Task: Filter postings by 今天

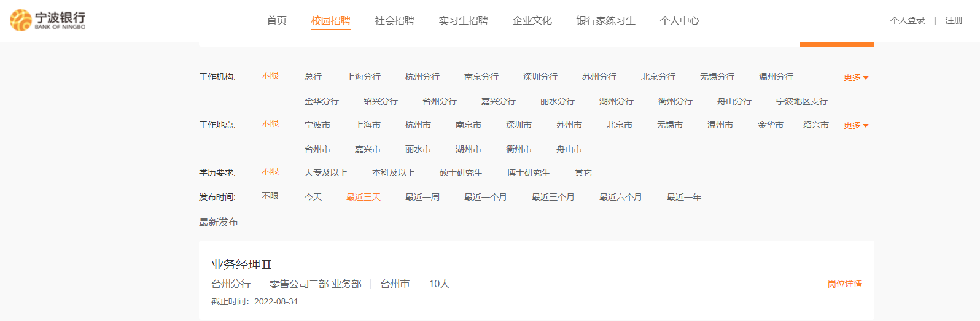Action: coord(313,197)
